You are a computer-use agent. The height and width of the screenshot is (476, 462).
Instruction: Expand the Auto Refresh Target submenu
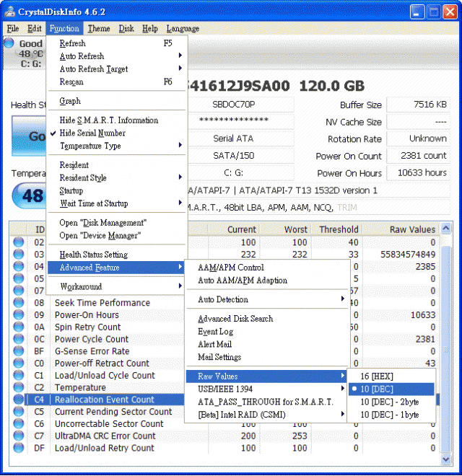(x=117, y=69)
